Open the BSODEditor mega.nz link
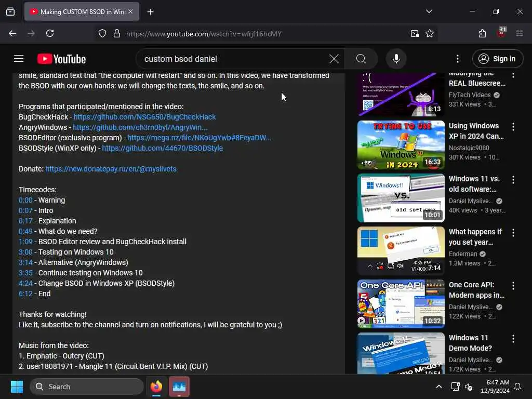Viewport: 532px width, 399px height. 199,138
